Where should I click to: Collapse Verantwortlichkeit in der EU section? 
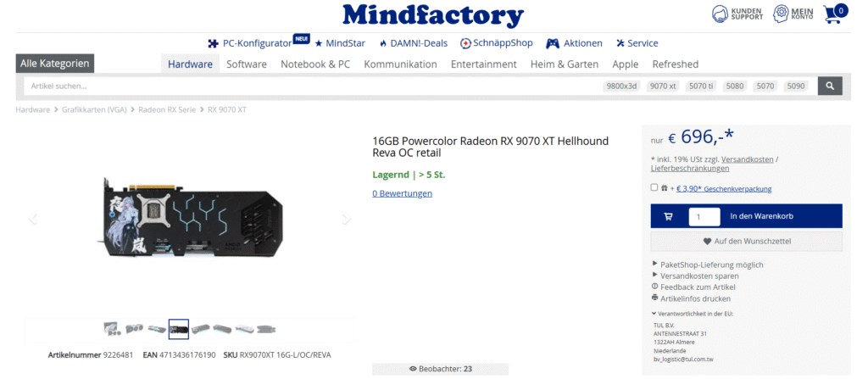pyautogui.click(x=693, y=314)
